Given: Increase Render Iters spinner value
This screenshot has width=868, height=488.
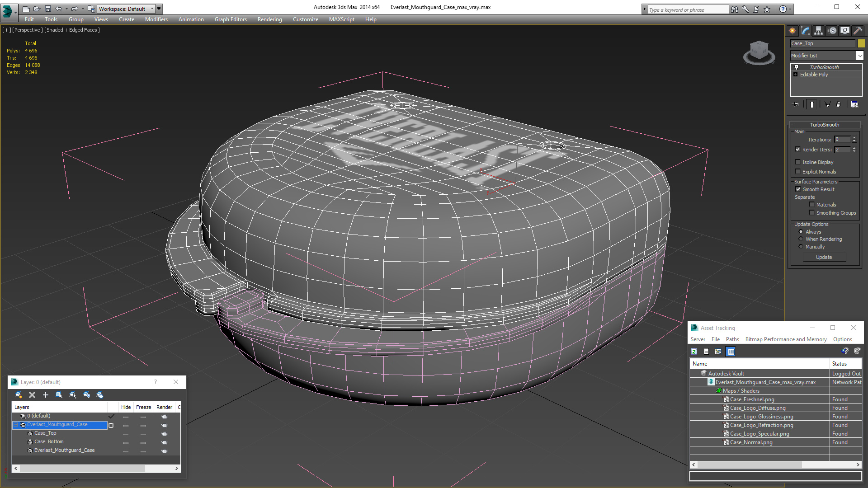Looking at the screenshot, I should pyautogui.click(x=854, y=148).
